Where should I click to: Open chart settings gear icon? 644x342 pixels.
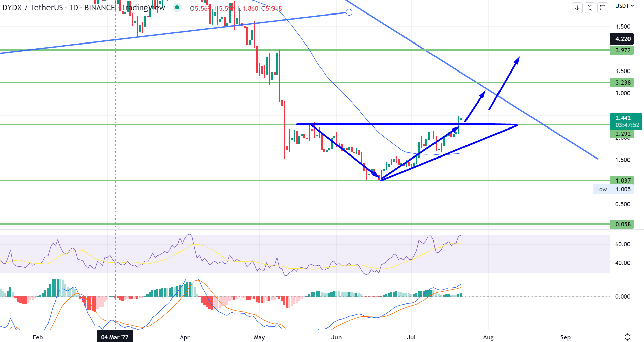point(627,337)
